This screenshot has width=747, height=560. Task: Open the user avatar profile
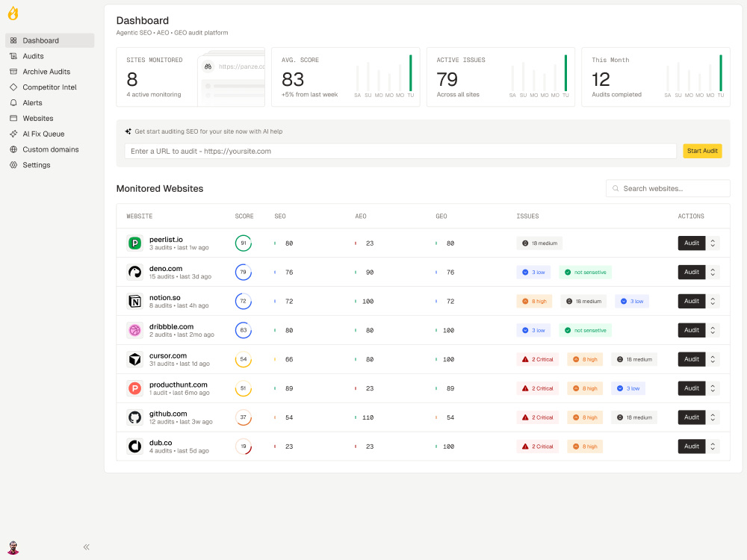point(13,547)
